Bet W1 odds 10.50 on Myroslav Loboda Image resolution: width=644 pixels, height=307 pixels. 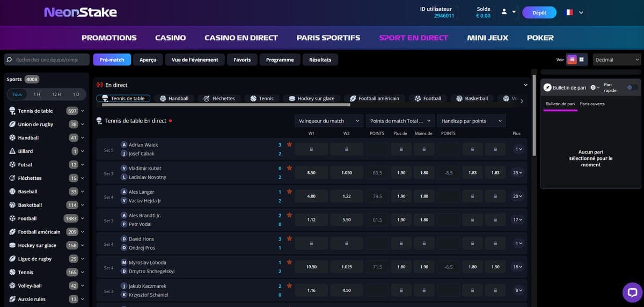click(311, 267)
